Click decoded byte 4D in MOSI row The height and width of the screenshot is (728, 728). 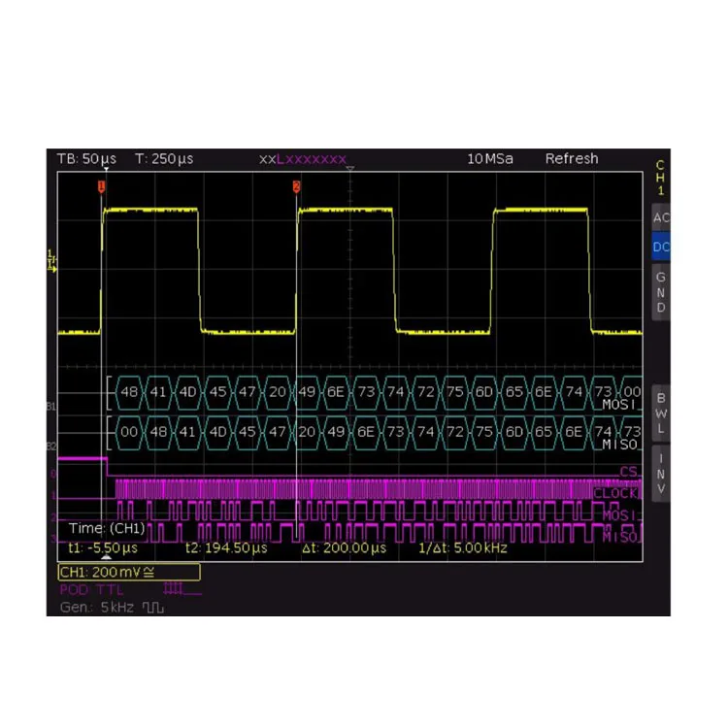(x=188, y=392)
